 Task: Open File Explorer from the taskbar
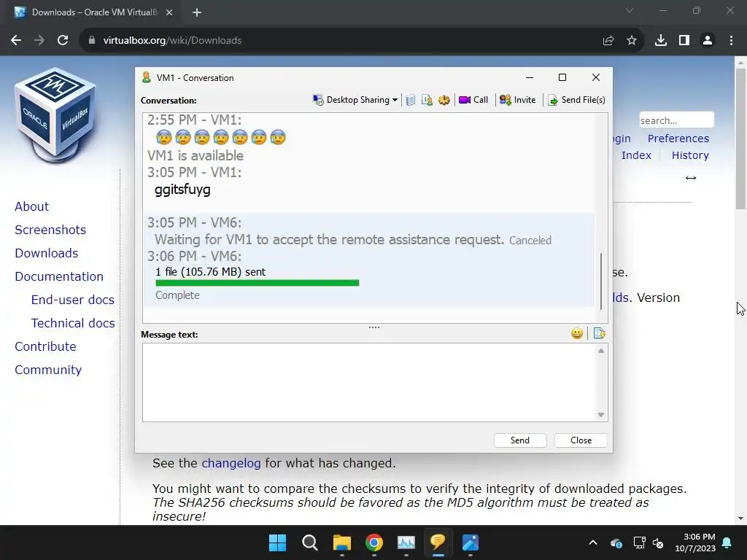(x=341, y=542)
